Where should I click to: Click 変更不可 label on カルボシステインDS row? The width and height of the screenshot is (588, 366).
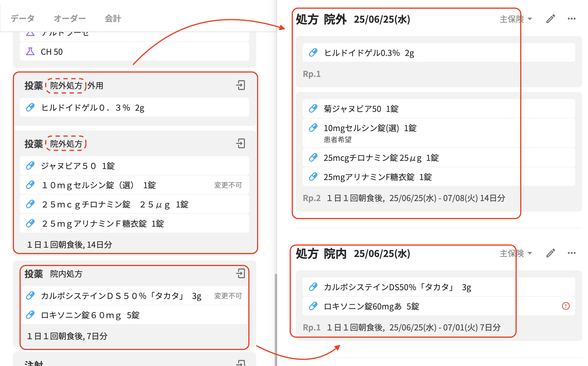pyautogui.click(x=228, y=296)
